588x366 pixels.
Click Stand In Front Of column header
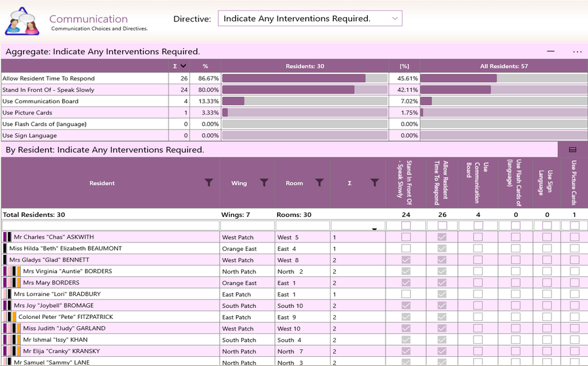(x=405, y=183)
